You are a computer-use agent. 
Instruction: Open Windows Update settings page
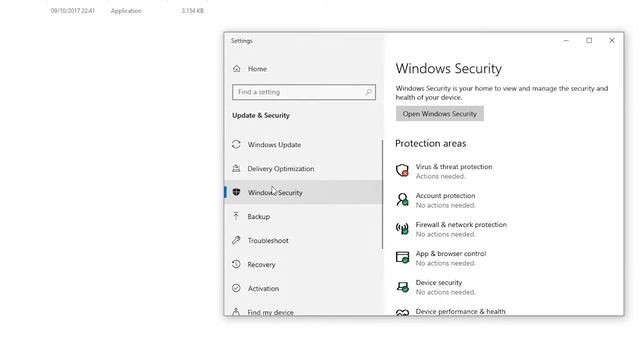[x=303, y=144]
